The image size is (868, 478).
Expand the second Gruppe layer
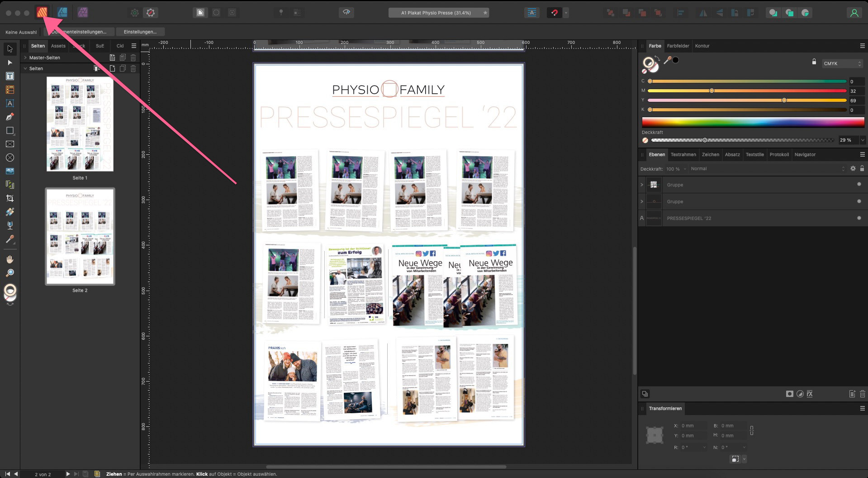pyautogui.click(x=641, y=201)
